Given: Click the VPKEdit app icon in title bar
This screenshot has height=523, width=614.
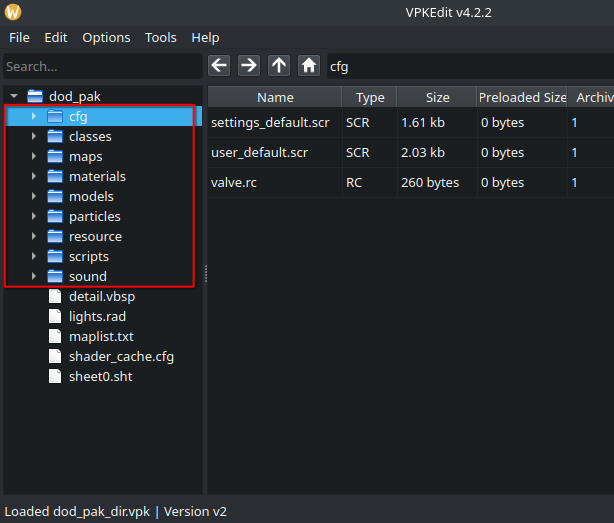Looking at the screenshot, I should [13, 12].
